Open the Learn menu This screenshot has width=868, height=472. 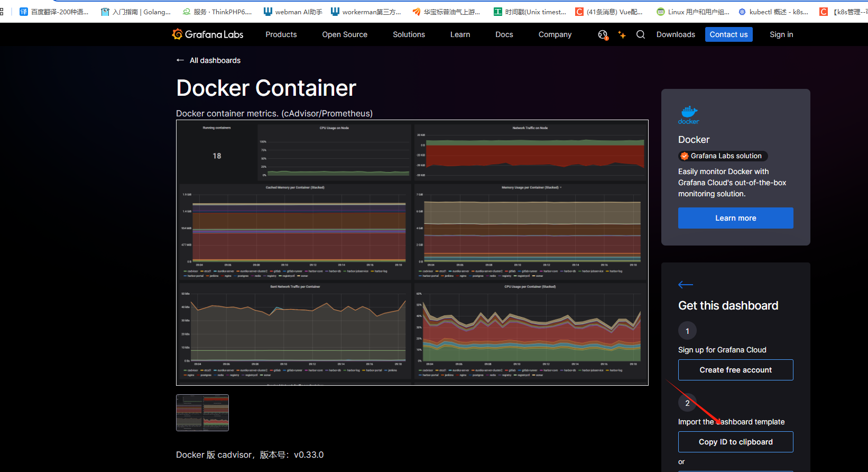[460, 34]
